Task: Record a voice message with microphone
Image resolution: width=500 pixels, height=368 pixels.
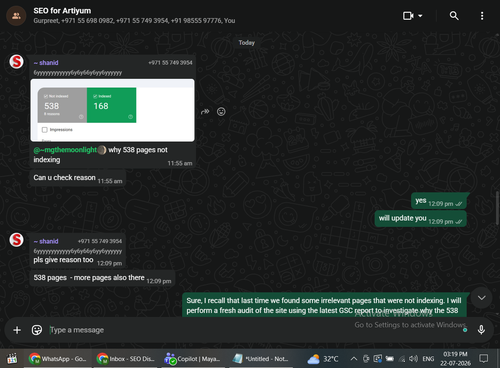Action: (481, 330)
